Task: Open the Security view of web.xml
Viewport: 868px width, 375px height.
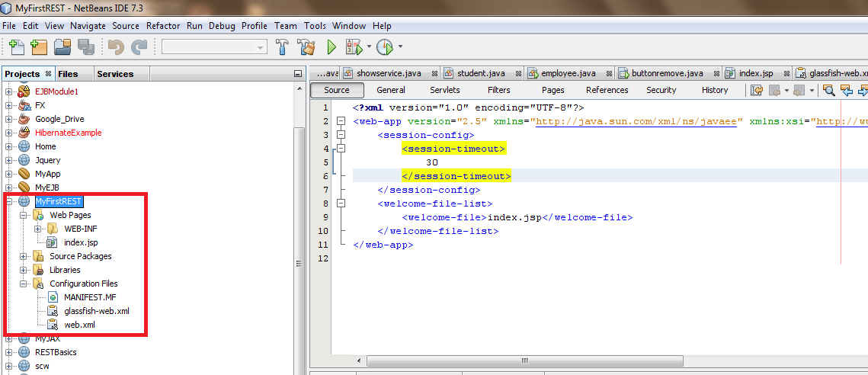Action: coord(661,90)
